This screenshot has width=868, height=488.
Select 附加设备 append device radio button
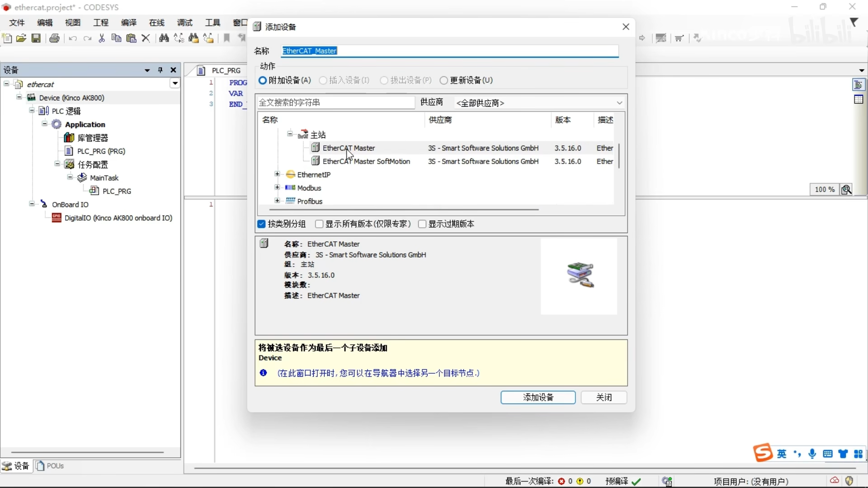click(x=263, y=80)
